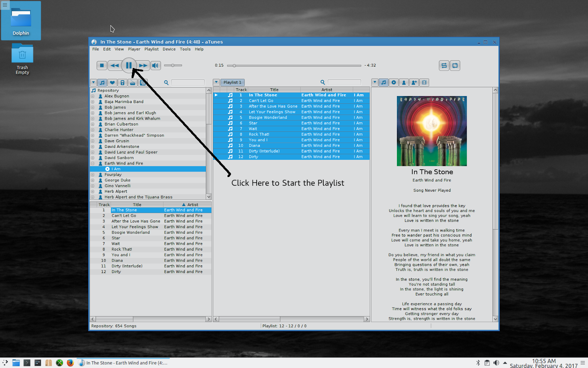This screenshot has width=588, height=368.
Task: Sort playlist by Title column header
Action: click(274, 90)
